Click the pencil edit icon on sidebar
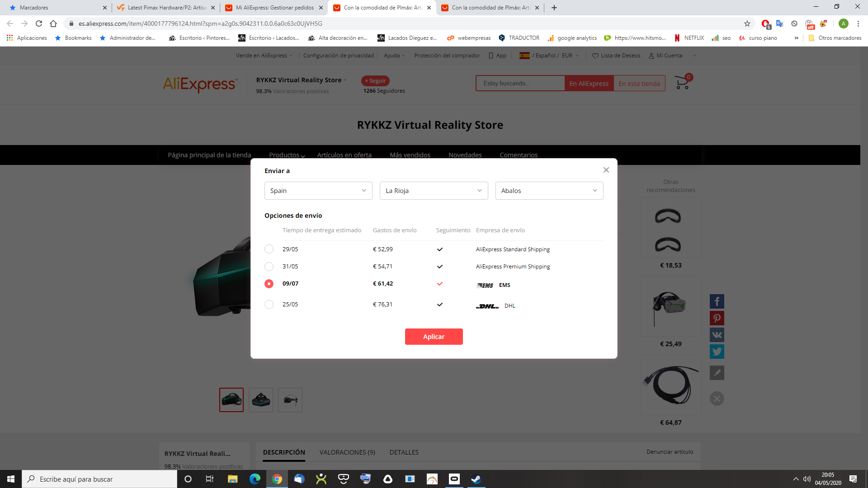This screenshot has width=868, height=488. tap(717, 373)
